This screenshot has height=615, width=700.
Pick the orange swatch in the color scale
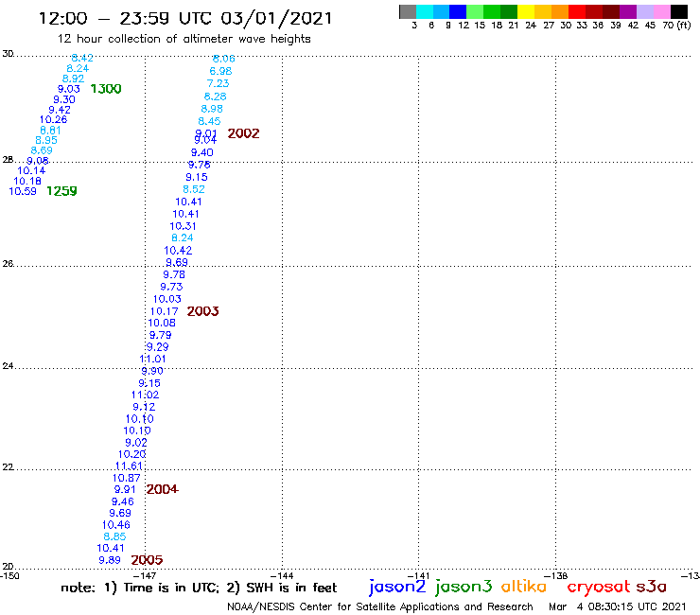[x=559, y=11]
